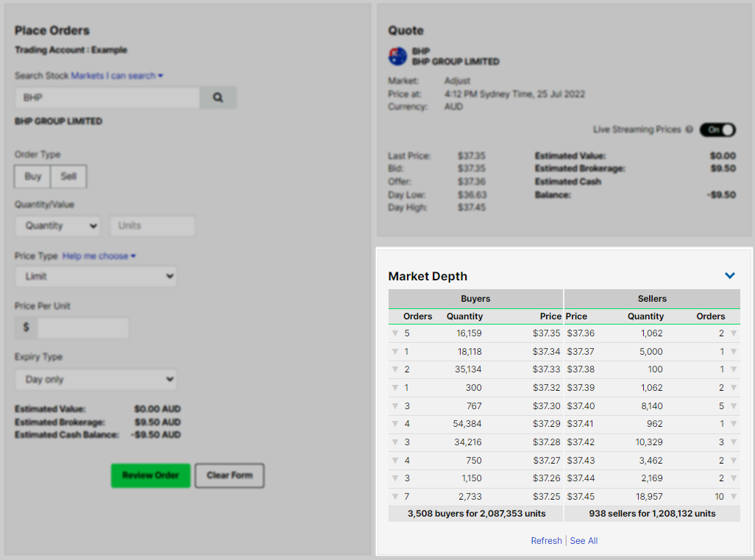Screen dimensions: 755x560
Task: Click the Clear Form button
Action: 230,475
